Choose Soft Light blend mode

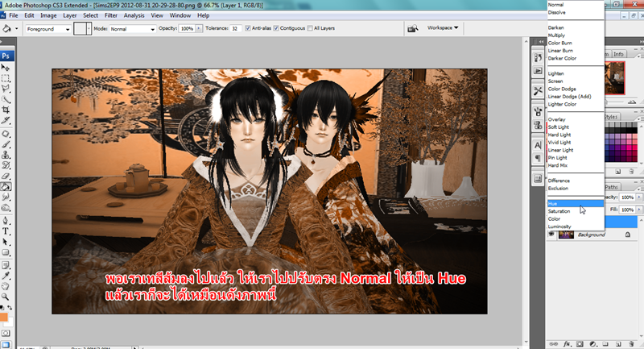576,127
